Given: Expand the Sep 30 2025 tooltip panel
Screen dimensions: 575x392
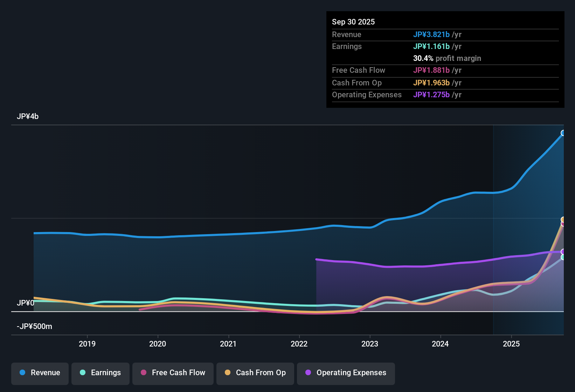Looking at the screenshot, I should click(445, 59).
